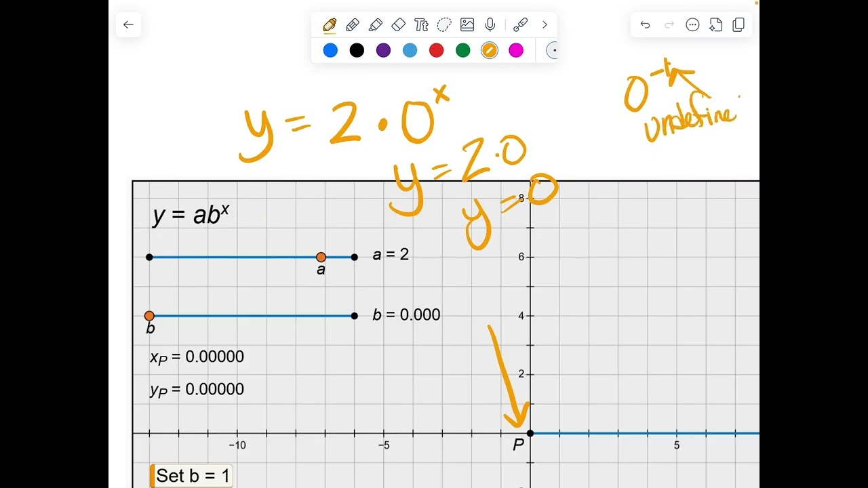Click the y = ab^x equation text
Screen dimensions: 868x488
tap(191, 214)
